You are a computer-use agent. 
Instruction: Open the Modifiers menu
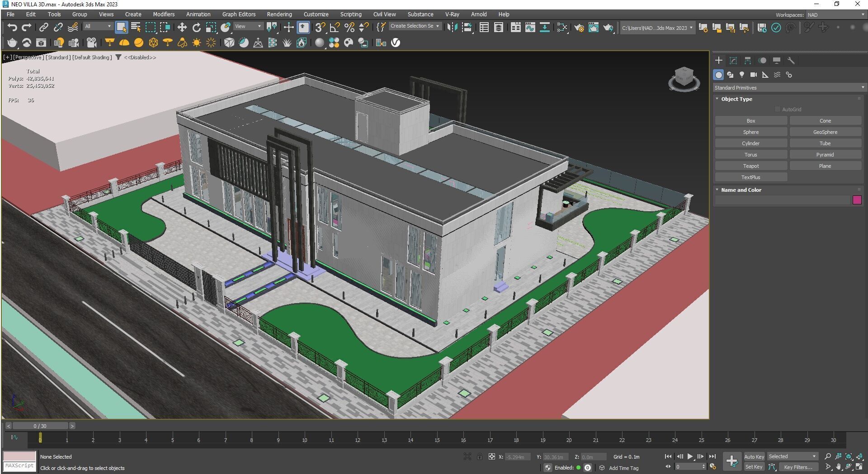(x=164, y=14)
